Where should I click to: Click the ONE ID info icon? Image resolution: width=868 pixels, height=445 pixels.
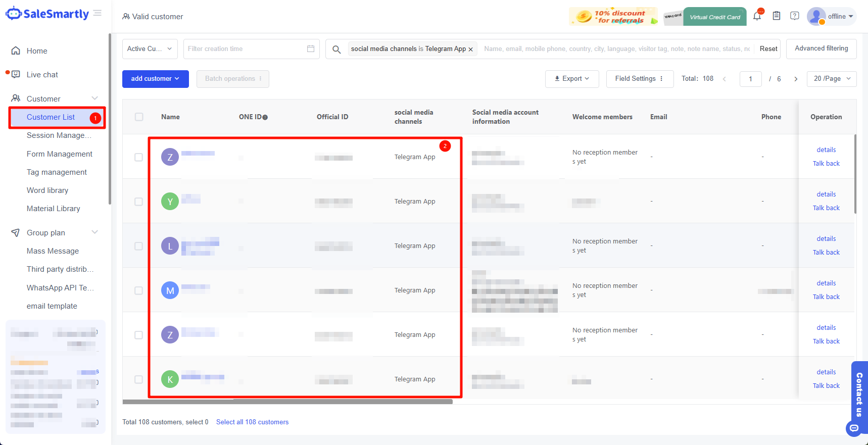[265, 117]
